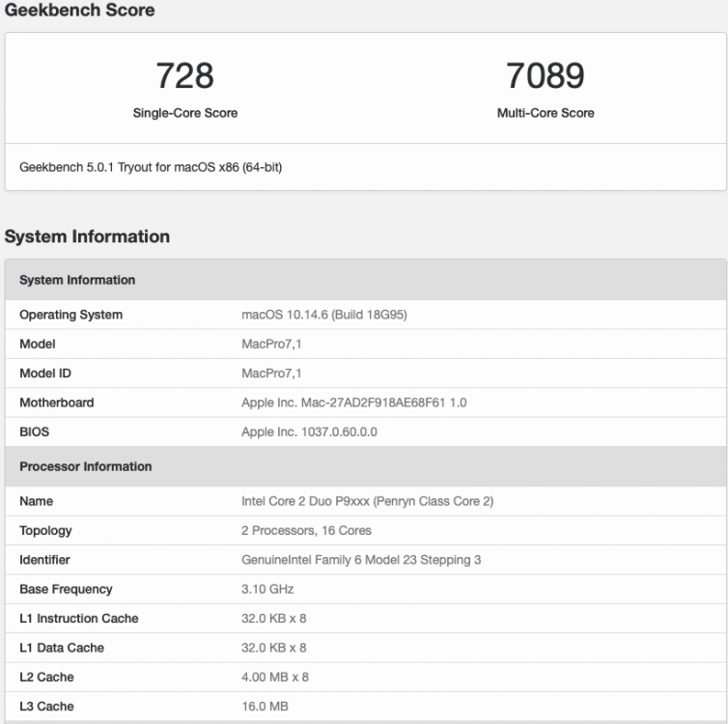Select the single-core score value 728

click(184, 75)
